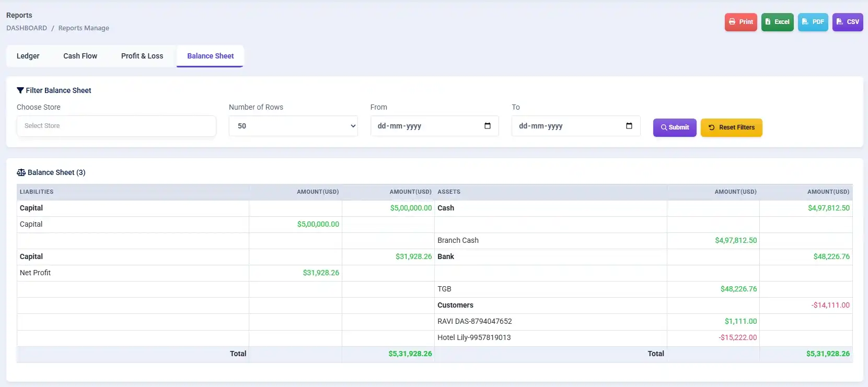Screen dimensions: 868x387
Task: Click the funnel icon next to Filter Balance Sheet
Action: point(20,90)
